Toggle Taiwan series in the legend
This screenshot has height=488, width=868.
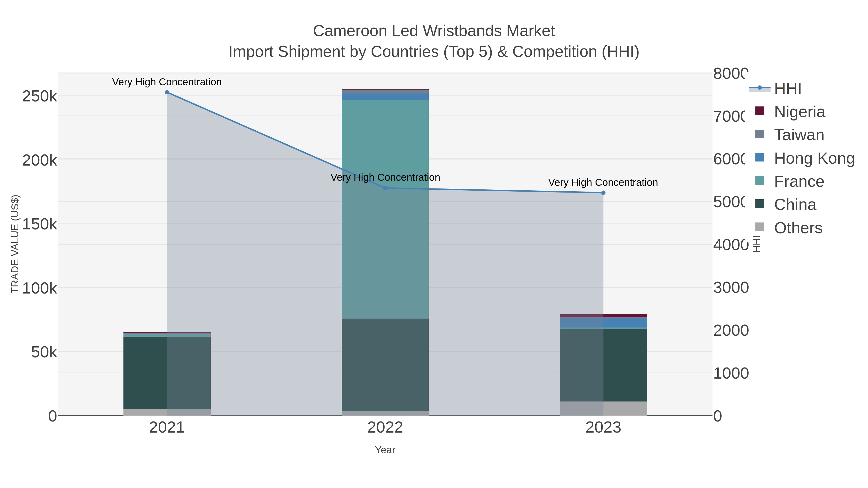(x=790, y=135)
